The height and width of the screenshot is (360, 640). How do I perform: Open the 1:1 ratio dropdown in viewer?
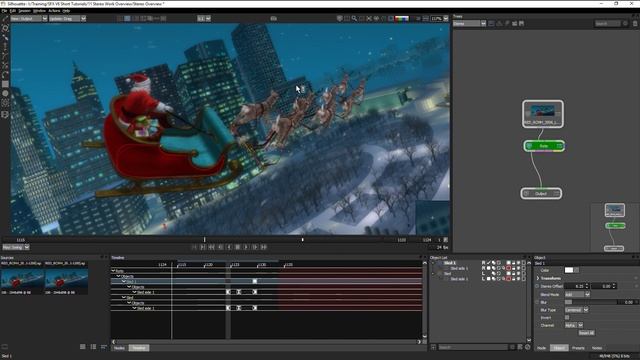click(x=204, y=18)
